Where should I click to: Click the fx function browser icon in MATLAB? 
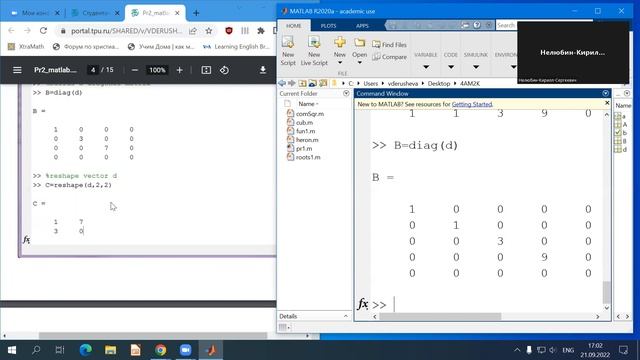[x=362, y=304]
